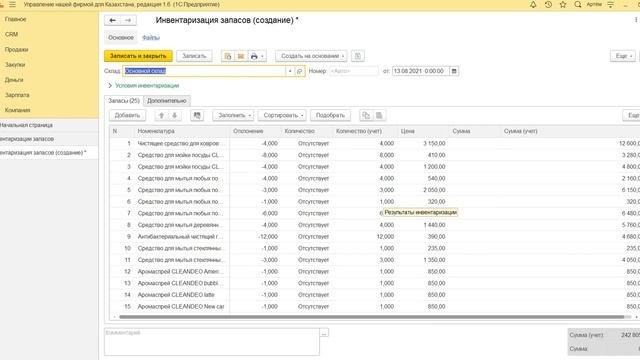The height and width of the screenshot is (360, 640).
Task: Open CRM section
Action: point(11,34)
